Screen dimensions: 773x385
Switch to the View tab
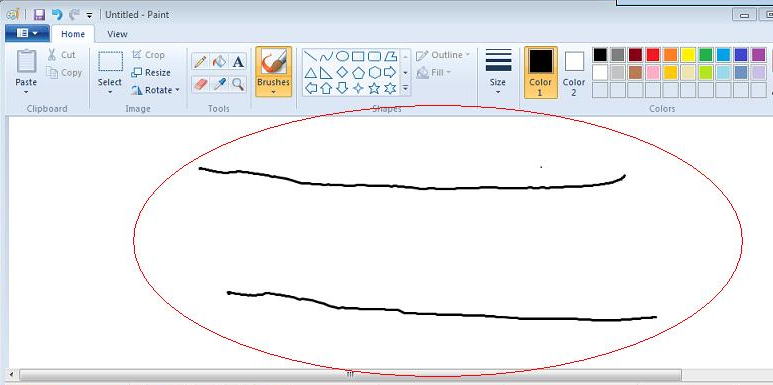pos(117,34)
